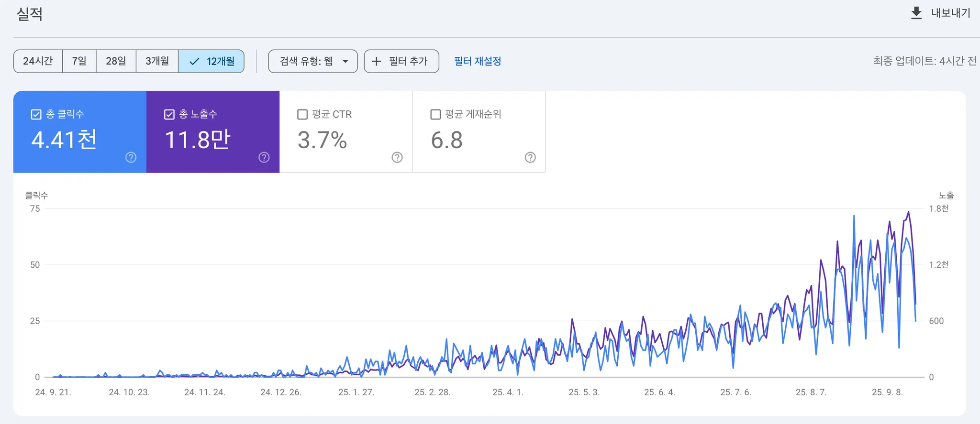
Task: Open the 검색 유형: 웹 dropdown
Action: [313, 61]
